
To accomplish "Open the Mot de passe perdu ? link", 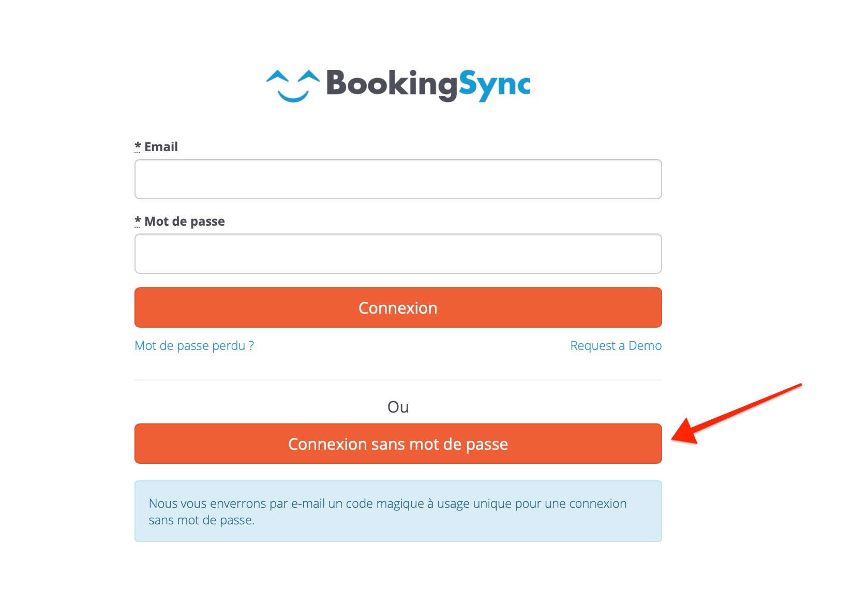I will tap(194, 346).
